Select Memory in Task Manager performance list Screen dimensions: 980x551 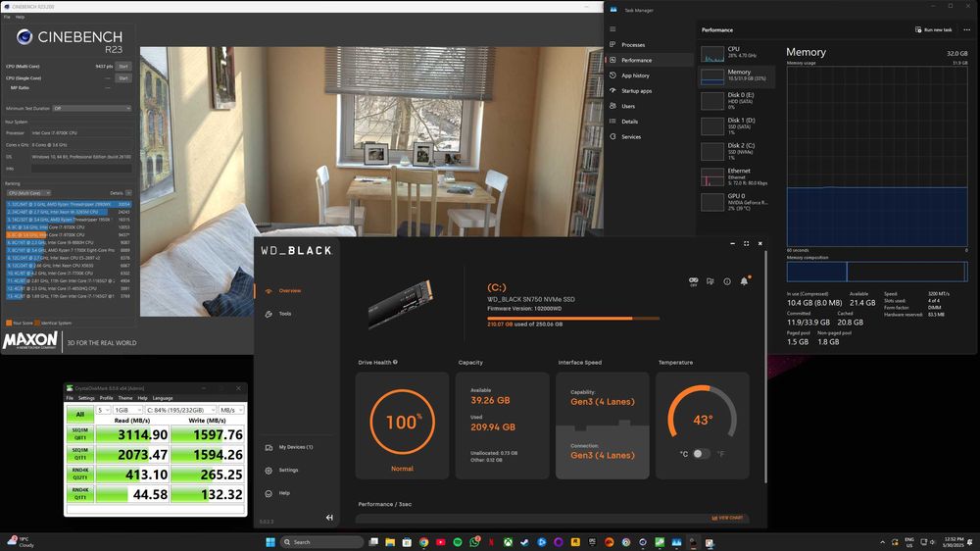click(x=736, y=76)
